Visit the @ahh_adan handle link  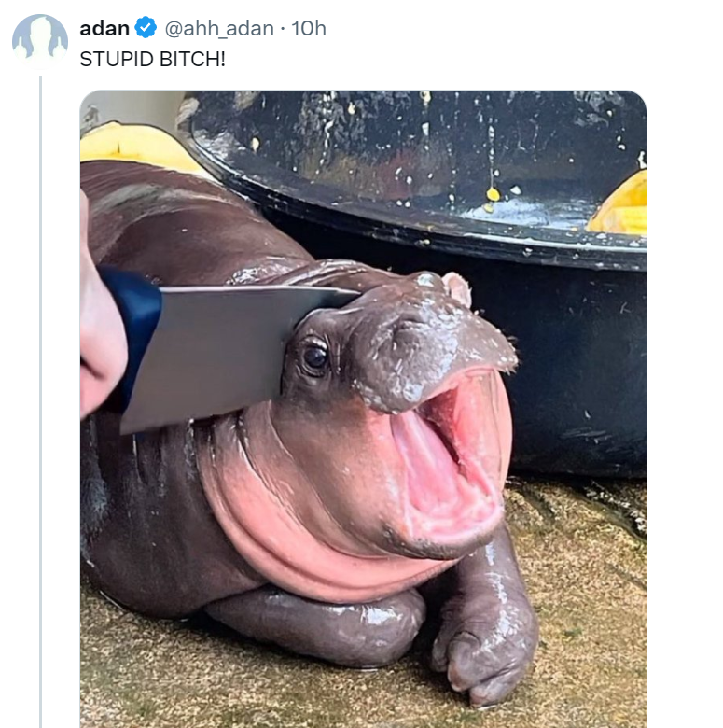[219, 28]
